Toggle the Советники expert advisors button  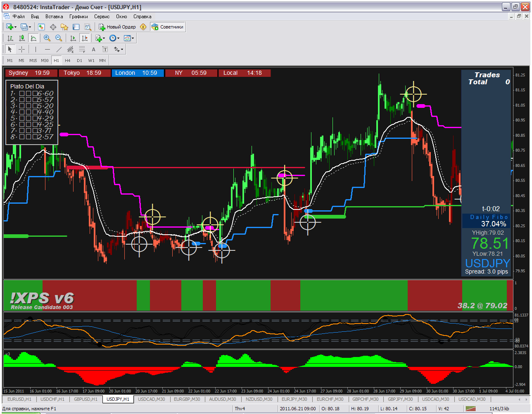tap(168, 27)
